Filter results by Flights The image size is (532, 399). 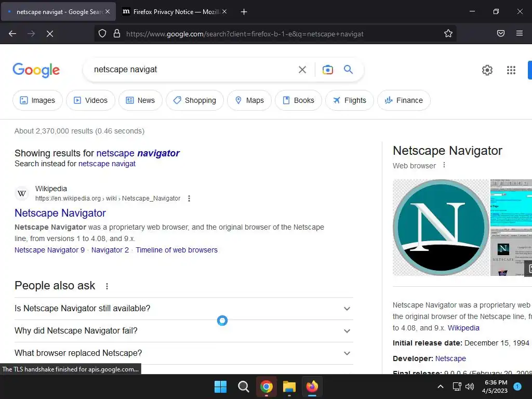point(350,100)
